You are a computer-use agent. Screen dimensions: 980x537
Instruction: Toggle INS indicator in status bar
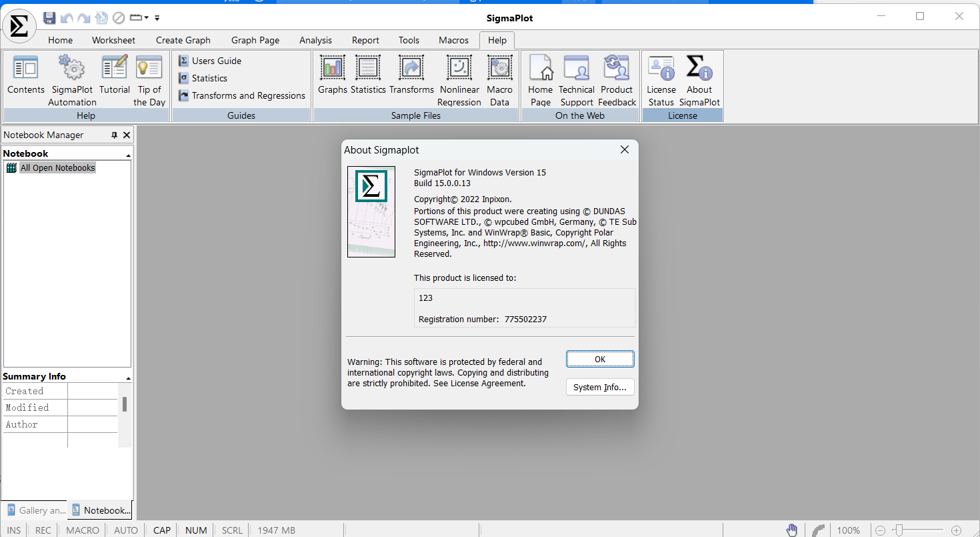click(x=14, y=530)
